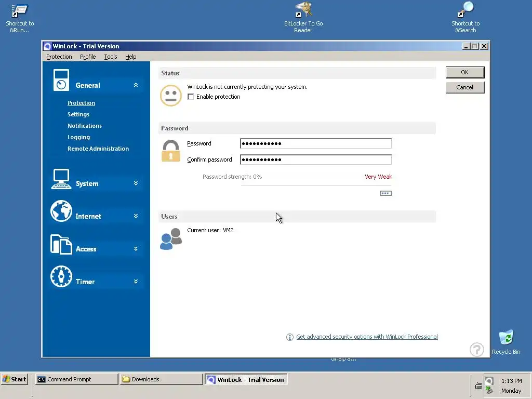This screenshot has height=399, width=532.
Task: Click the info icon beside WinLock Professional link
Action: coord(290,337)
